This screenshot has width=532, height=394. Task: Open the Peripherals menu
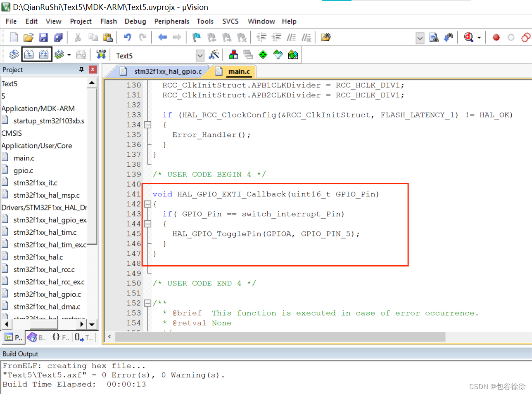click(172, 21)
